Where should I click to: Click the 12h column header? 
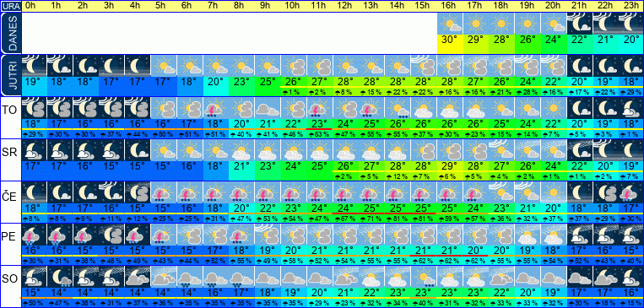(x=346, y=6)
